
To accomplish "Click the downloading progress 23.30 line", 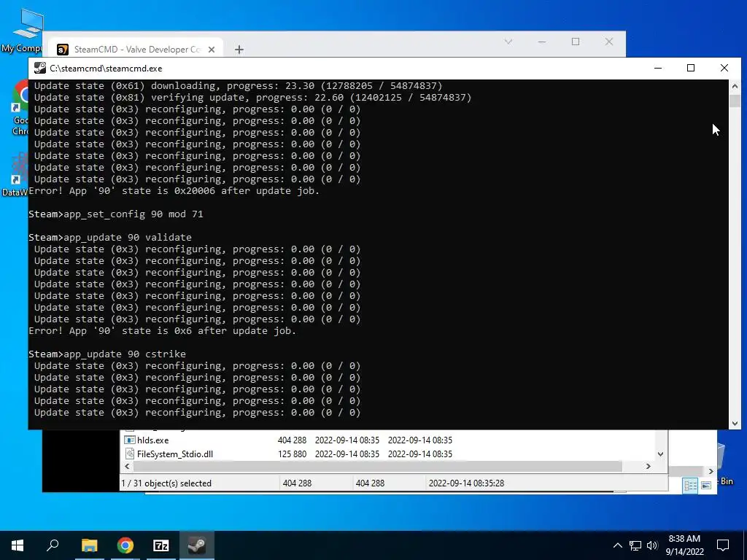I will point(239,86).
